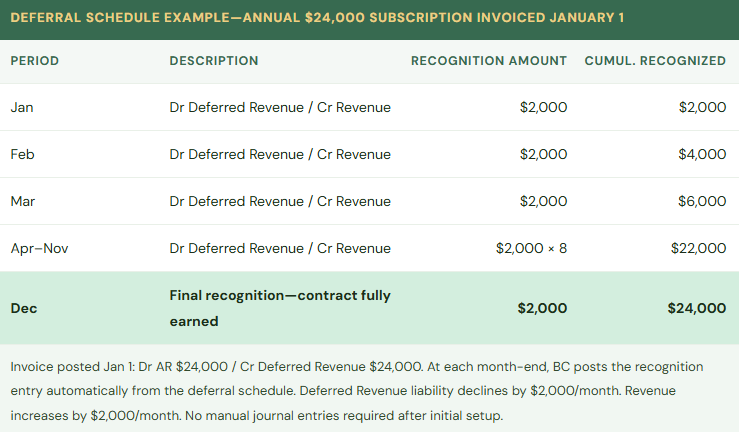Image resolution: width=739 pixels, height=432 pixels.
Task: Click the $6,000 cumulative recognized value
Action: coord(702,201)
